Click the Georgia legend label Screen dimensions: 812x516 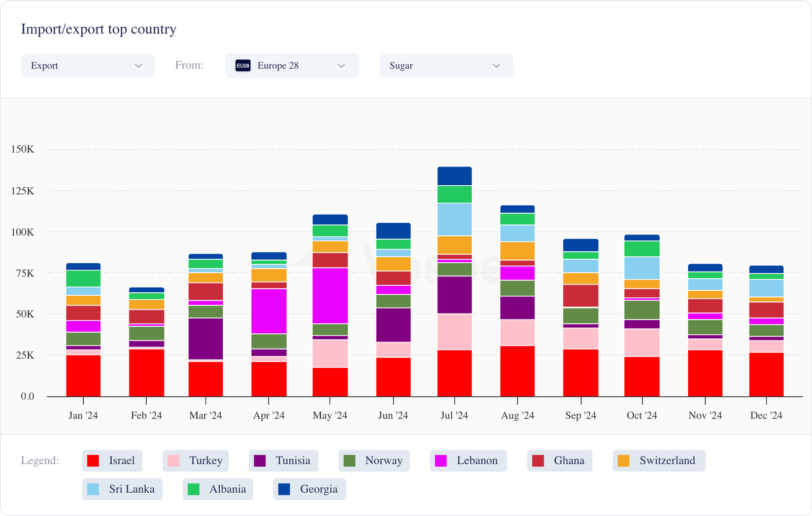click(x=319, y=489)
